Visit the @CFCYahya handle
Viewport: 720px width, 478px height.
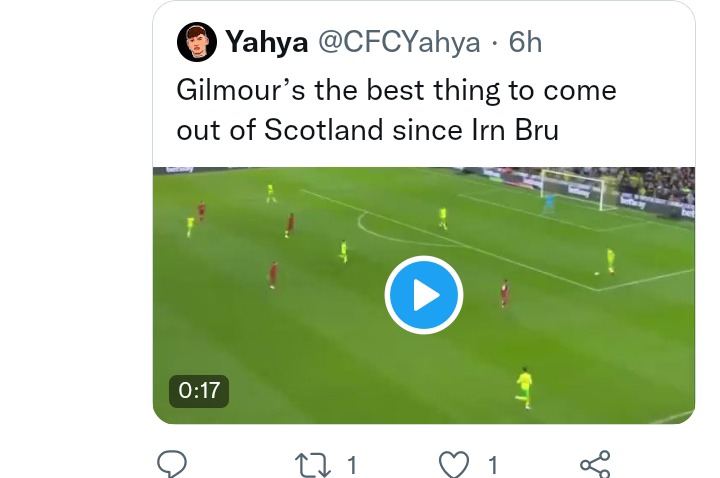click(399, 42)
